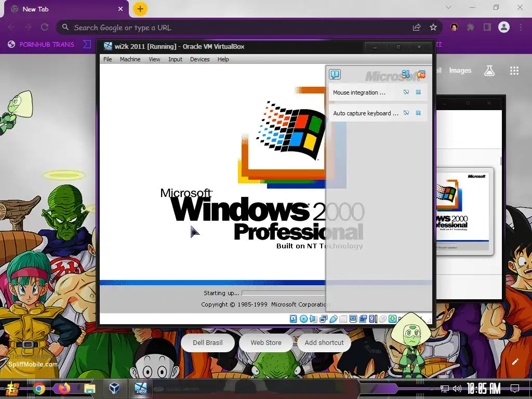The width and height of the screenshot is (532, 399).
Task: Open the Machine menu
Action: [x=130, y=59]
